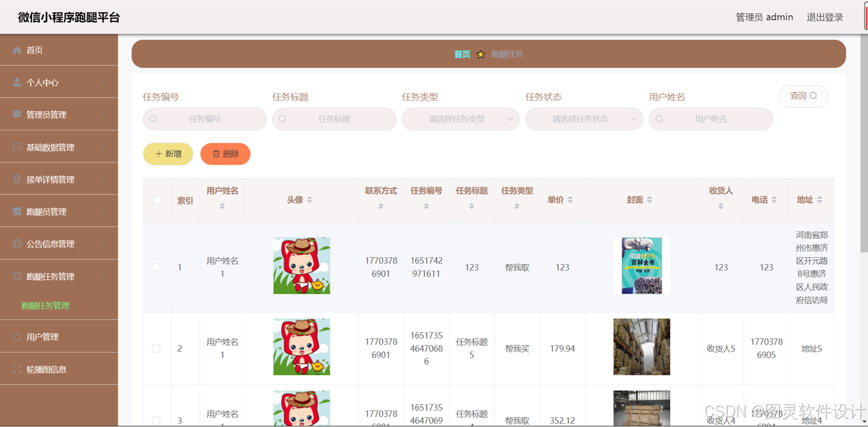
Task: Open the avatar thumbnail in row 2
Action: pos(302,347)
